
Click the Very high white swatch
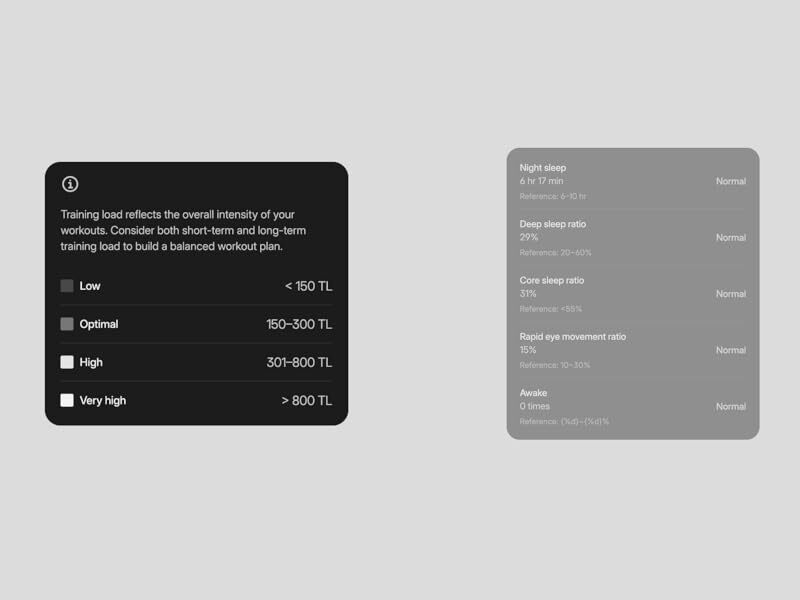click(x=67, y=400)
